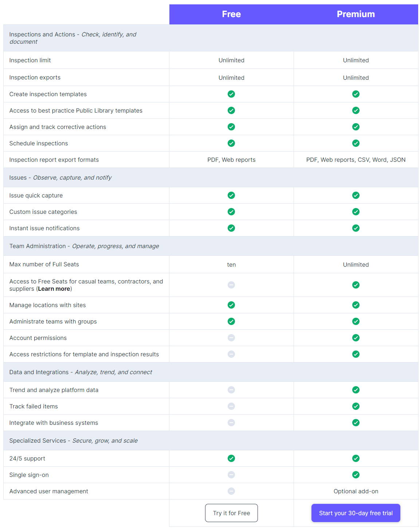Click Free column checkmark for Create inspection templates

(231, 94)
